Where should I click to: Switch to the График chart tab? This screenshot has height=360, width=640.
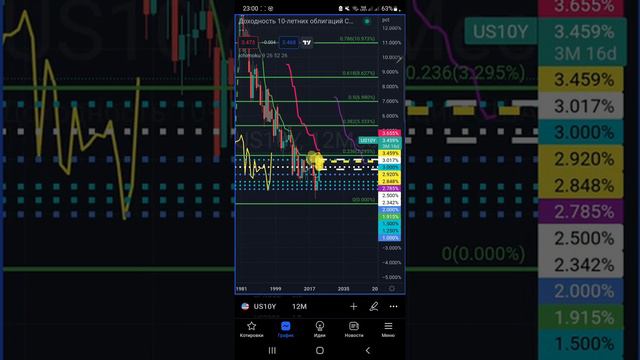pos(286,329)
